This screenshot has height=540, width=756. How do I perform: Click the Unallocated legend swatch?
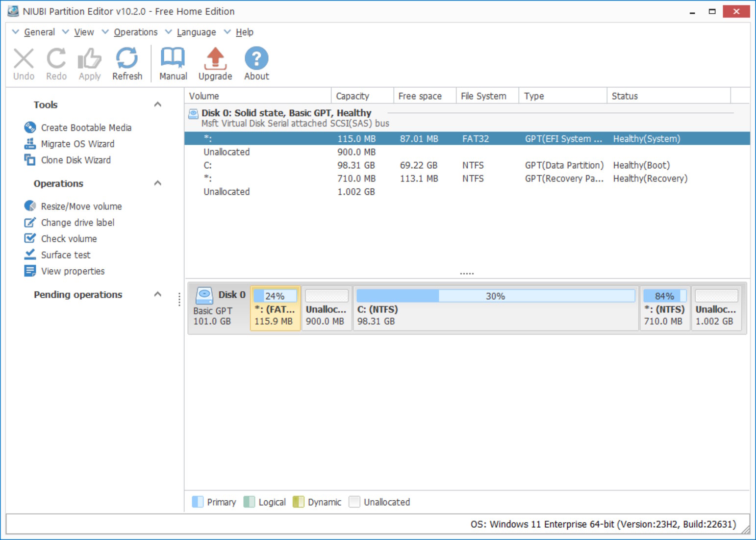click(x=354, y=502)
